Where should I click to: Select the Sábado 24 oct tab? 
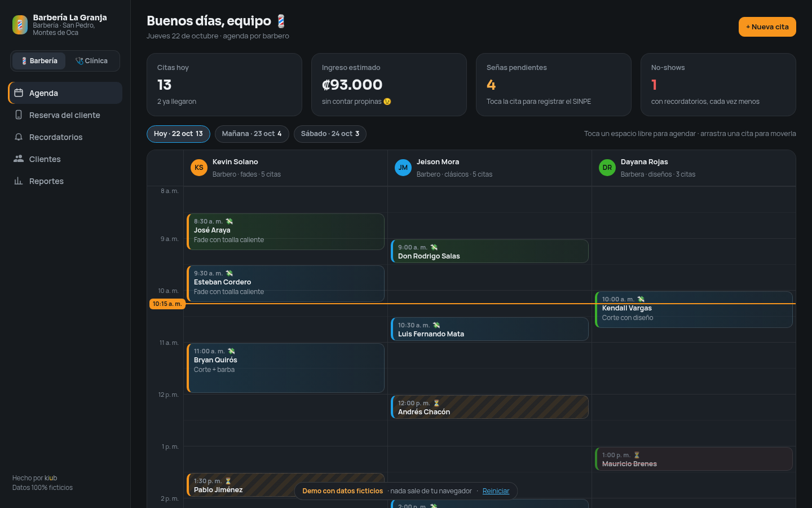330,134
